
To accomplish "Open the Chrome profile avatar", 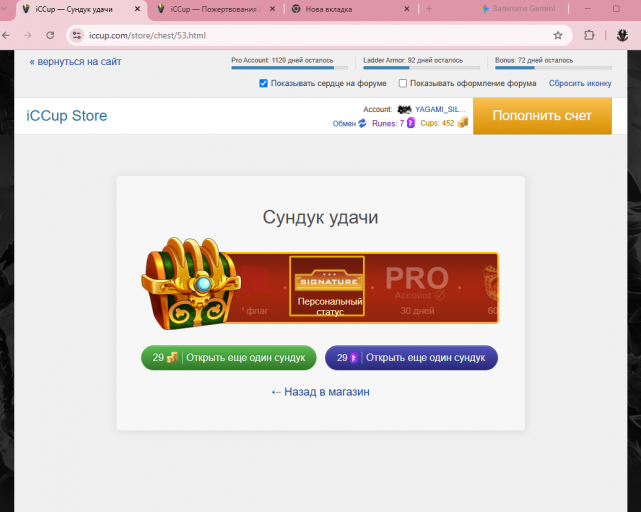I will click(622, 36).
